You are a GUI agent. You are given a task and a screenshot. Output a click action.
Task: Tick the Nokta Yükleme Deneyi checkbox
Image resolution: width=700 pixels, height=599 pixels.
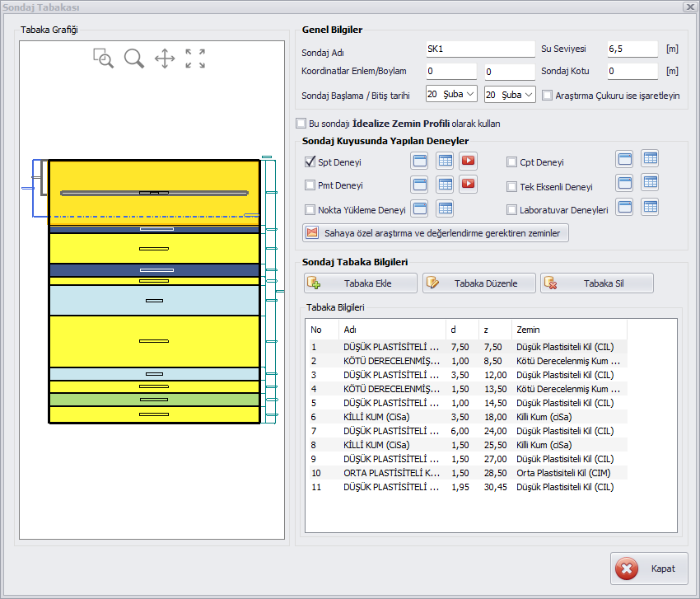point(310,209)
